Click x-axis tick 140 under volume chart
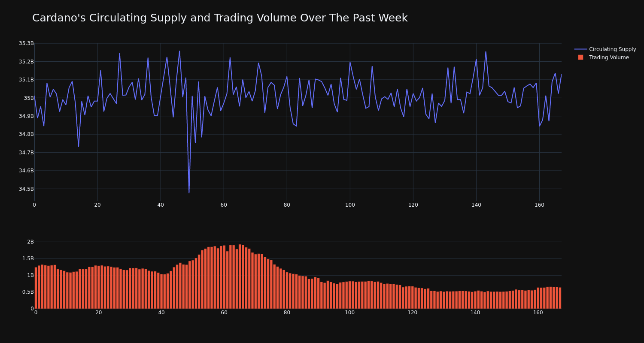 click(x=475, y=313)
